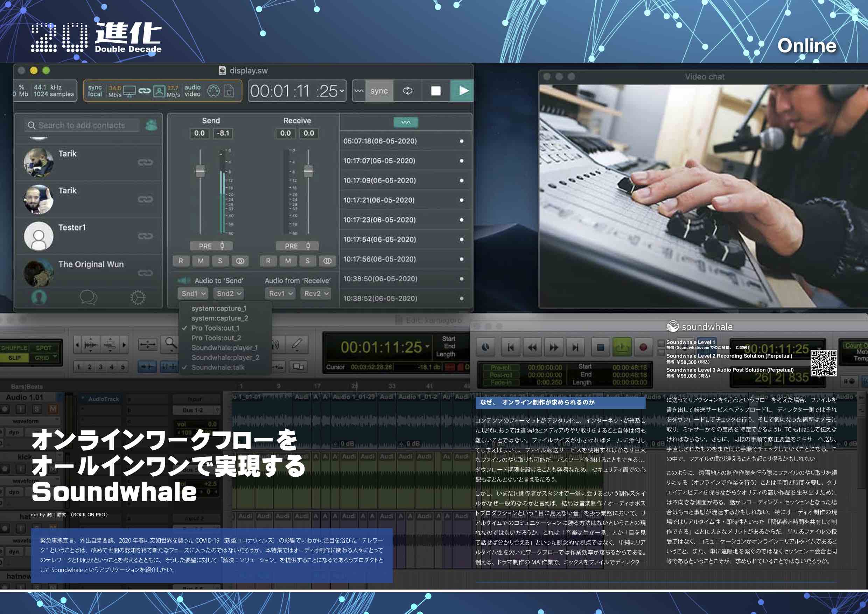Adjust the Send channel fader handle

coord(200,171)
